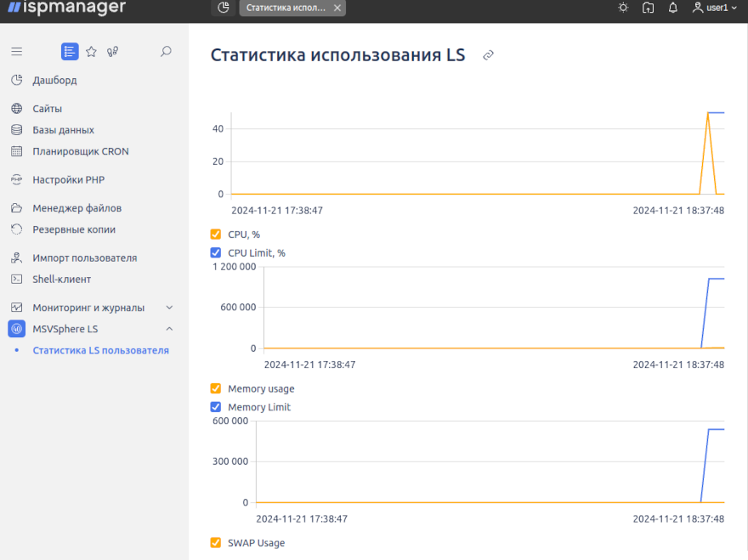Image resolution: width=748 pixels, height=560 pixels.
Task: Expand Мониторинг и журналы section
Action: [x=169, y=307]
